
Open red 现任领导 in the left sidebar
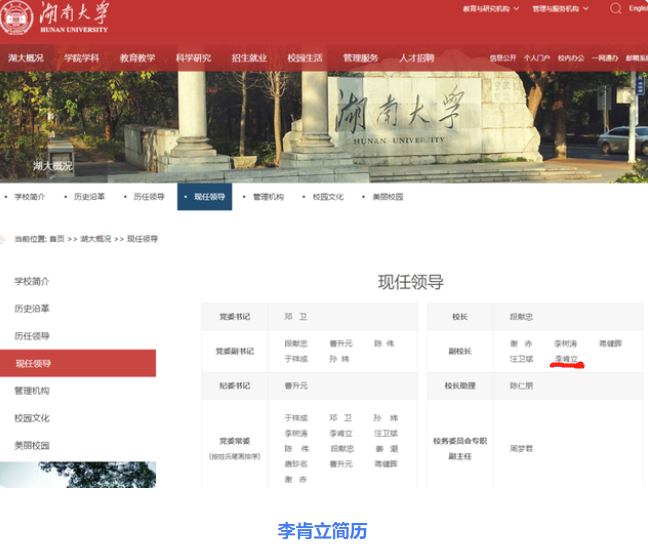(78, 363)
